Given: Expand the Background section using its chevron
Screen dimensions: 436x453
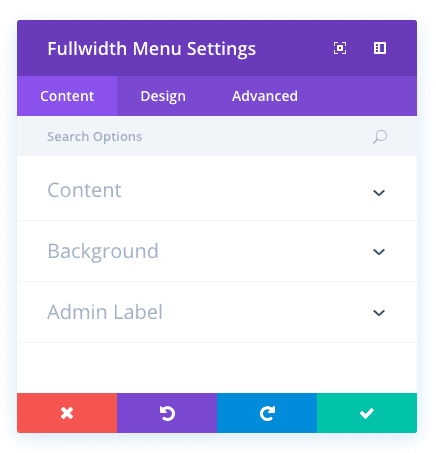Looking at the screenshot, I should coord(379,252).
